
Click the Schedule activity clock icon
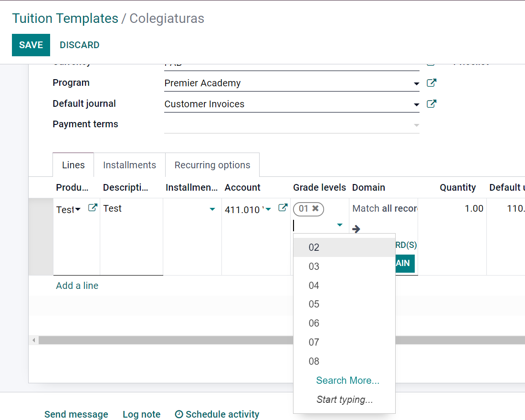tap(179, 414)
